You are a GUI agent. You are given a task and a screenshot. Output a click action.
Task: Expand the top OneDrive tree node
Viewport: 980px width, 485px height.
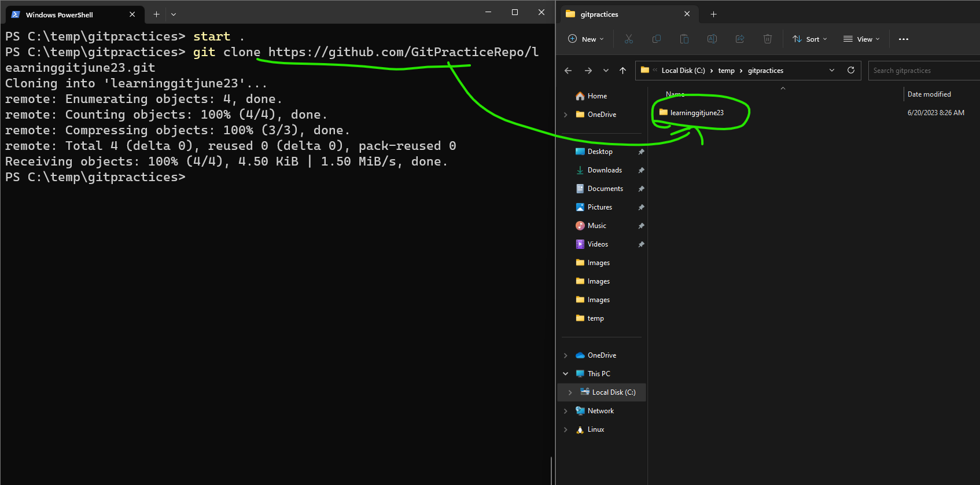pos(566,115)
